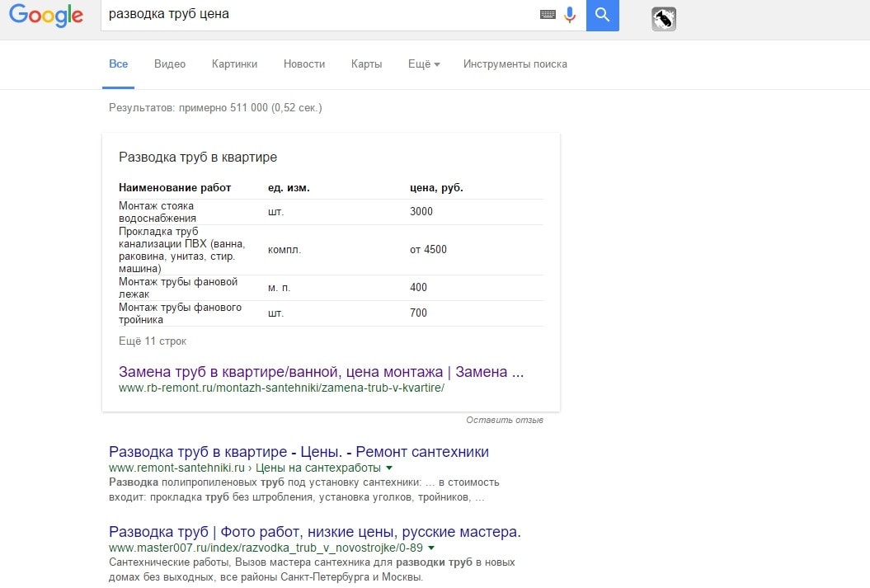Open Разводка труб | Фото работ result
The width and height of the screenshot is (870, 588).
pos(314,532)
